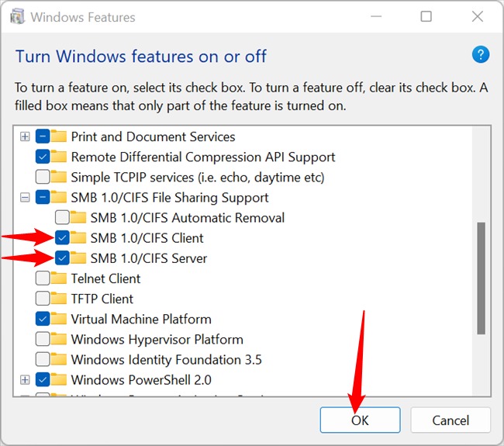Expand the Windows PowerShell 2.0 node

pyautogui.click(x=26, y=380)
